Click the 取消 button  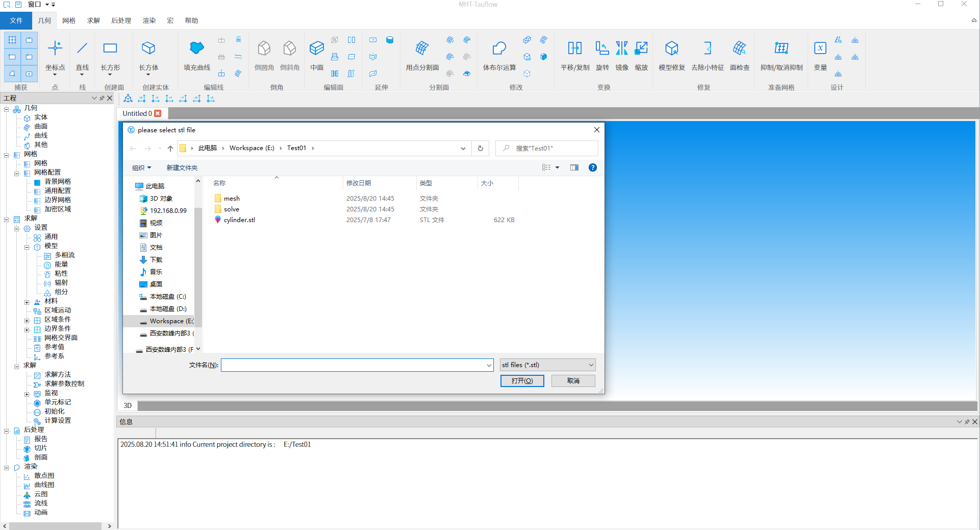tap(573, 381)
